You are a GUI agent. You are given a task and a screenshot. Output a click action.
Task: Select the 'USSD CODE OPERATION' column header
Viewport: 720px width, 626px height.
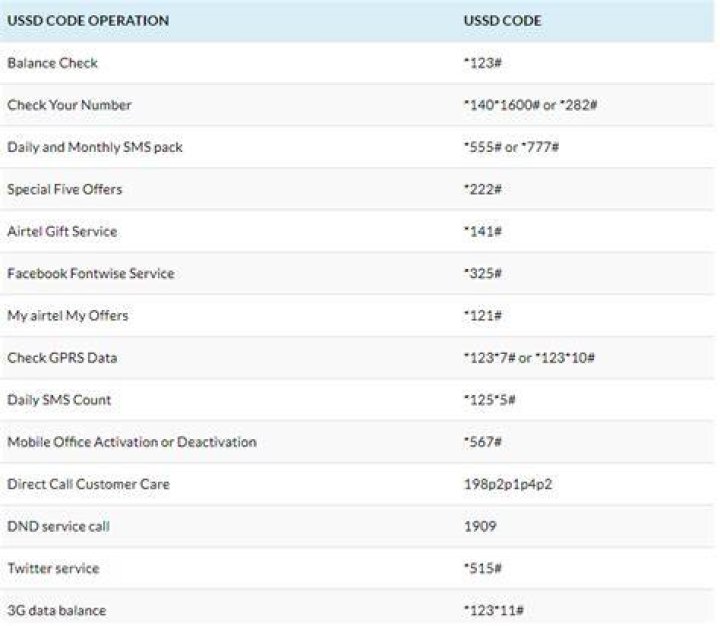[x=88, y=21]
